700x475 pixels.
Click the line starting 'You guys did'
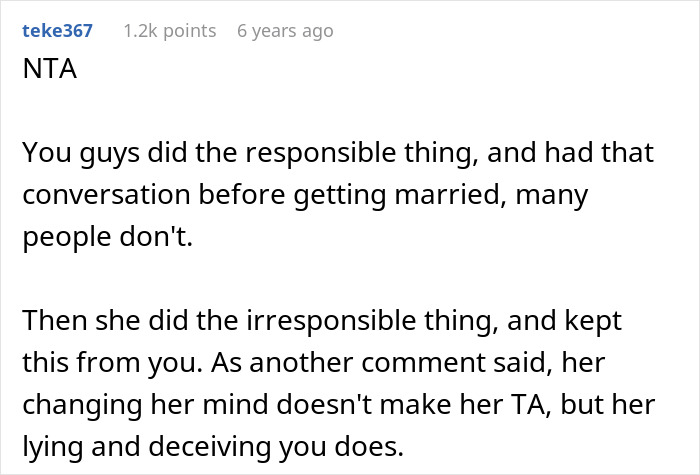point(338,153)
